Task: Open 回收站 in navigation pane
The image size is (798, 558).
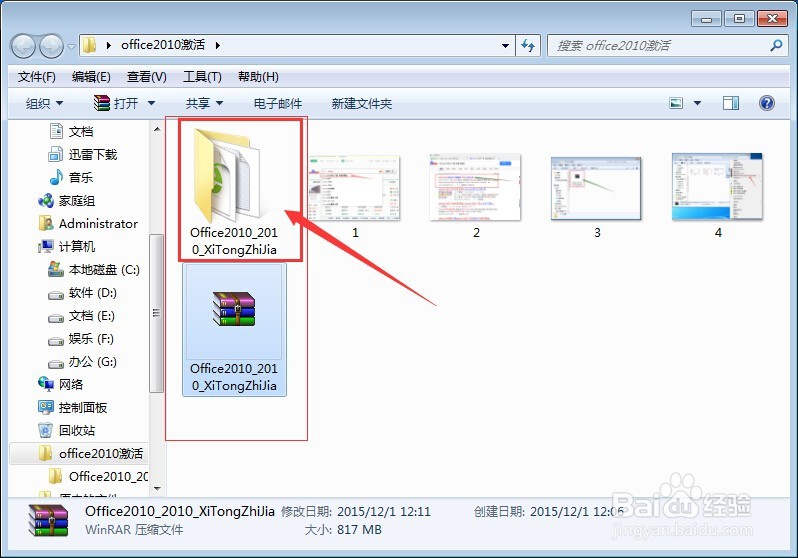Action: click(67, 430)
